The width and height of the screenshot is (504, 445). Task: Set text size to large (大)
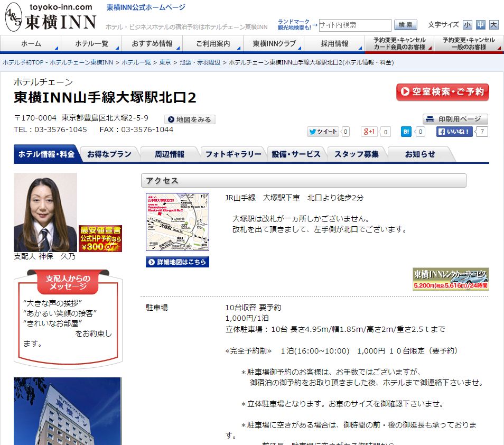click(494, 25)
